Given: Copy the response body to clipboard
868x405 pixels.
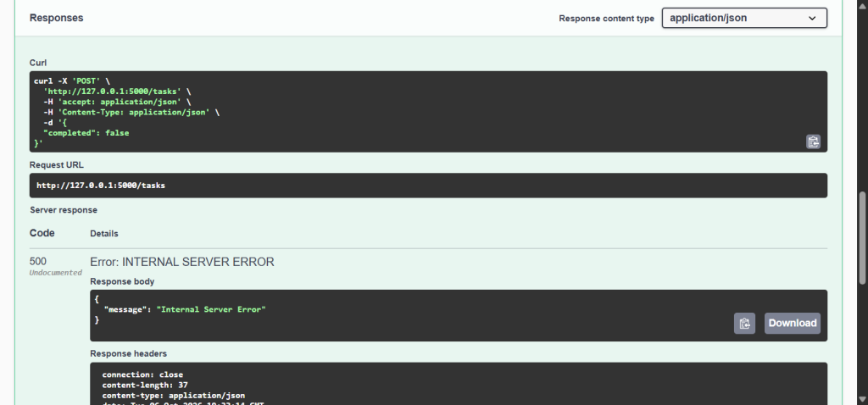Looking at the screenshot, I should point(744,323).
